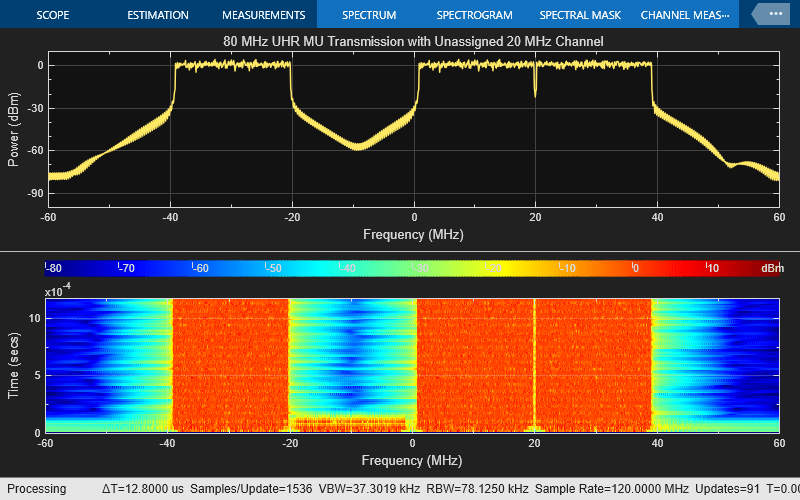This screenshot has height=500, width=800.
Task: Click the Time (secs) axis label
Action: 13,365
